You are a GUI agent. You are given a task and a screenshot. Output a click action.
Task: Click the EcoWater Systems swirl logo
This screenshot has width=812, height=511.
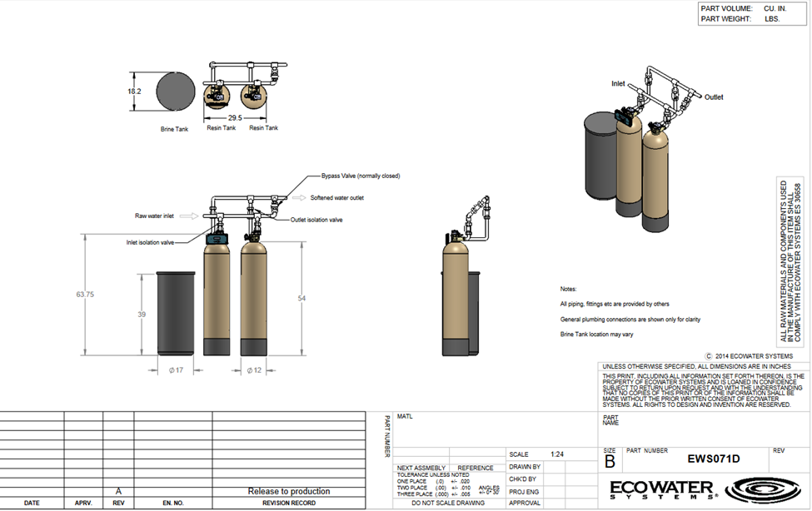tap(765, 489)
